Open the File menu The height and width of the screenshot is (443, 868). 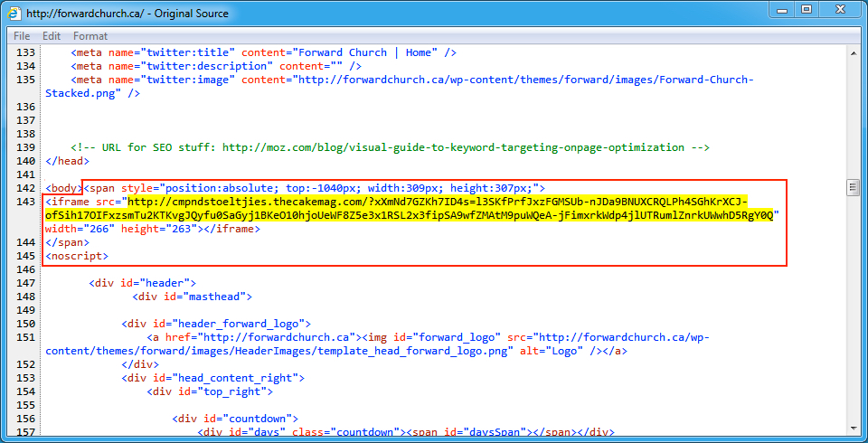(x=22, y=36)
